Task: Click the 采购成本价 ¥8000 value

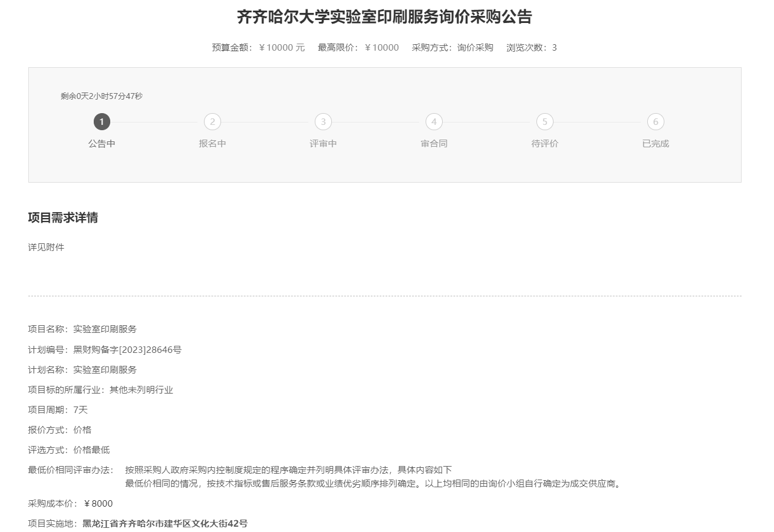Action: 98,504
